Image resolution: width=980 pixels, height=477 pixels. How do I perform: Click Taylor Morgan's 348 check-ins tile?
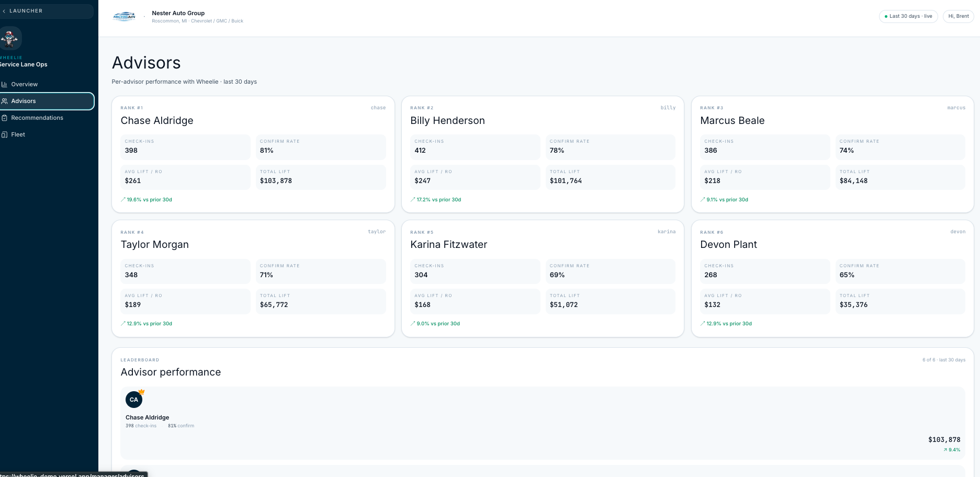pyautogui.click(x=186, y=271)
